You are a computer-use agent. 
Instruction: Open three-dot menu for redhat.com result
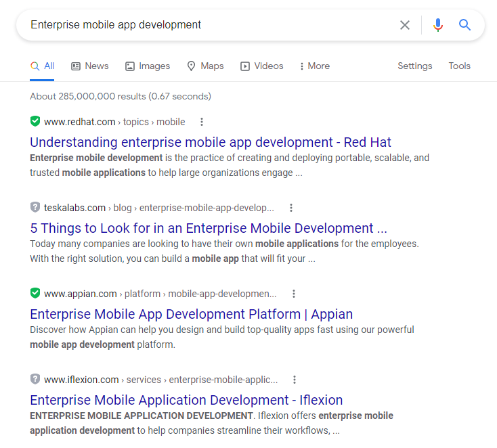[x=202, y=122]
